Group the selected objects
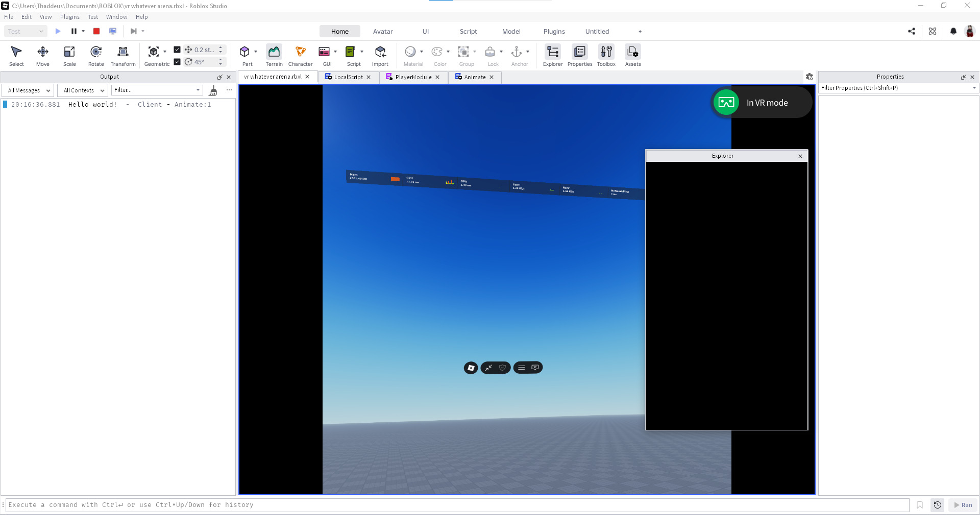The height and width of the screenshot is (531, 980). [x=463, y=52]
